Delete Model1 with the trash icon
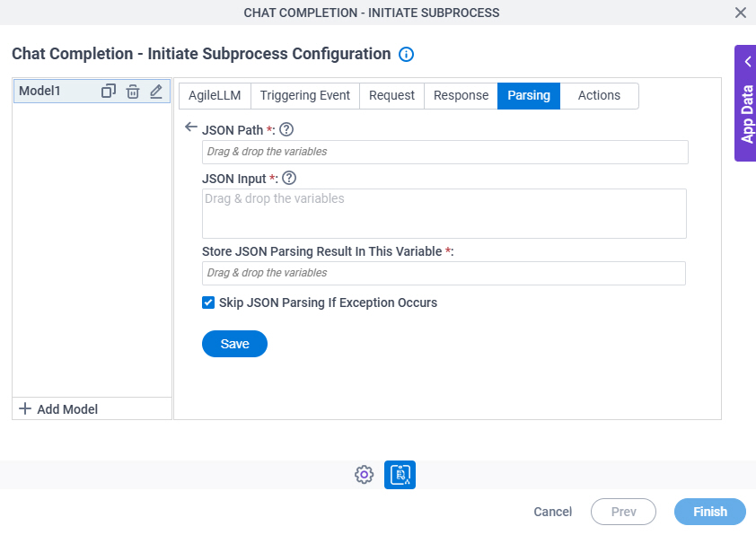The image size is (756, 535). 133,91
